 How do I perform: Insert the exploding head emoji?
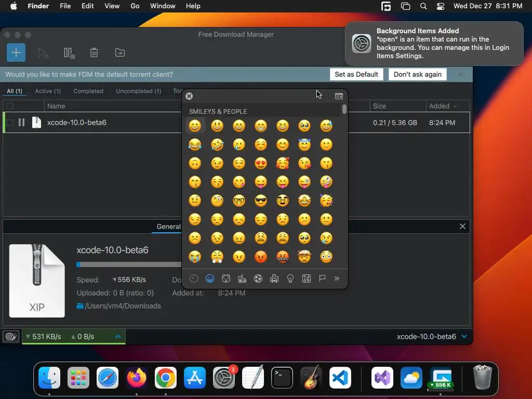[304, 257]
